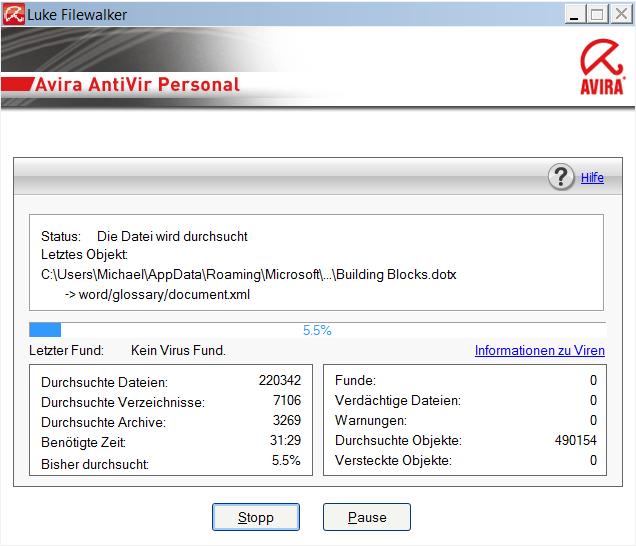Click the Status text 'Die Datei wird durchsucht'
Image resolution: width=636 pixels, height=546 pixels.
(x=172, y=237)
